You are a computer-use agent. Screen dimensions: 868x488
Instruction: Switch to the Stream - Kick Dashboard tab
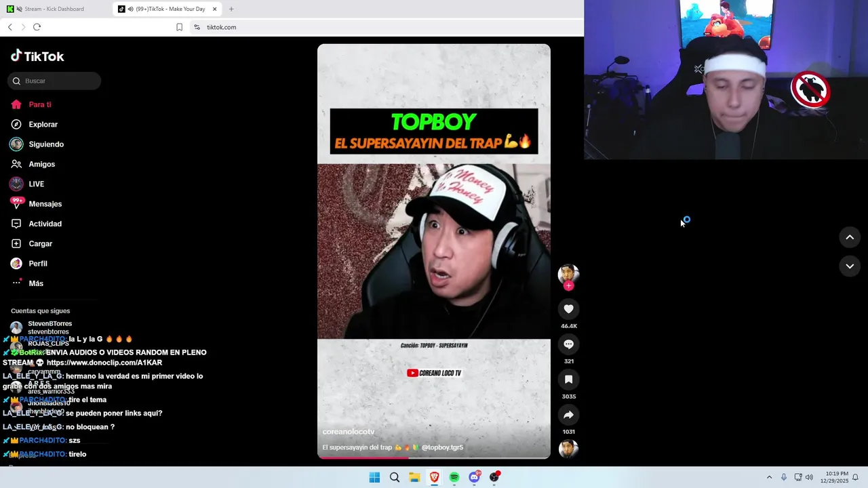point(54,9)
